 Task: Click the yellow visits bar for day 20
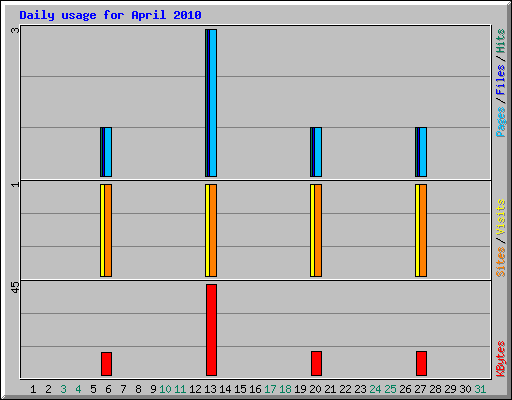coord(312,230)
